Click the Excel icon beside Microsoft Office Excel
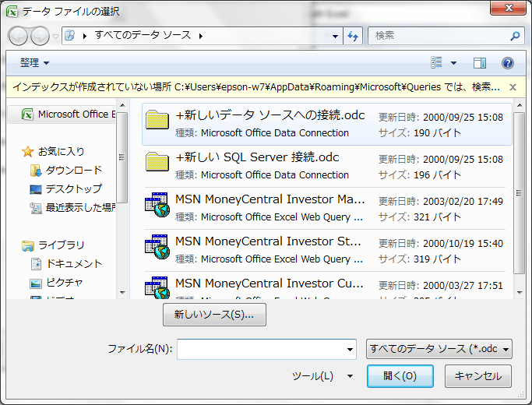This screenshot has width=532, height=405. coord(27,114)
